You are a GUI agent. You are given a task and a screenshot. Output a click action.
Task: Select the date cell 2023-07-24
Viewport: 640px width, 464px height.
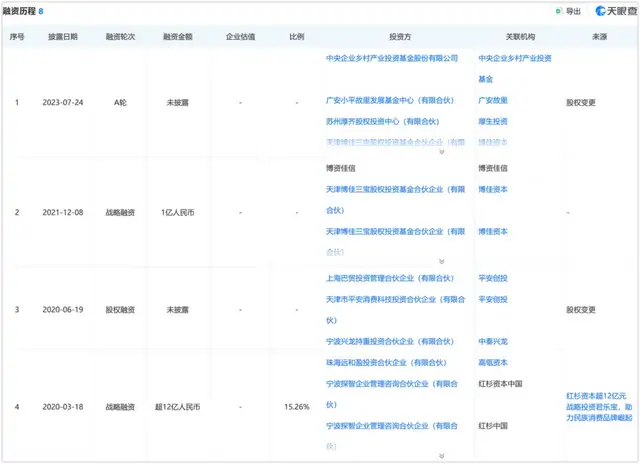click(62, 102)
